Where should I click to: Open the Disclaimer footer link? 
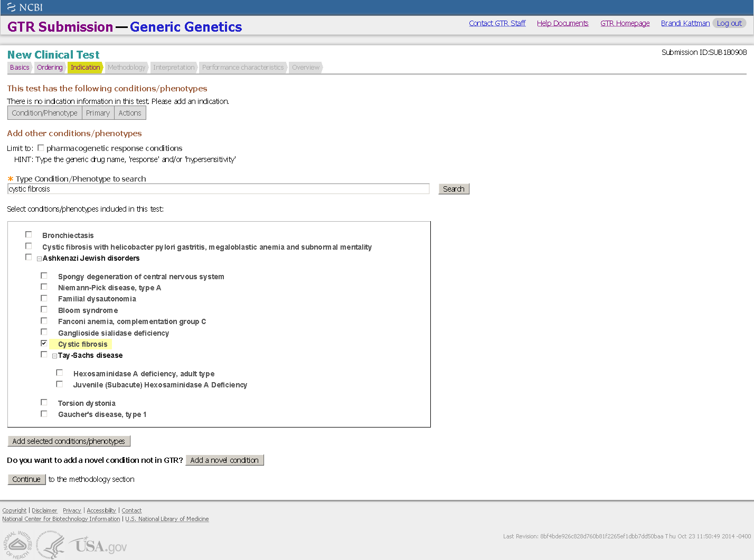[44, 510]
